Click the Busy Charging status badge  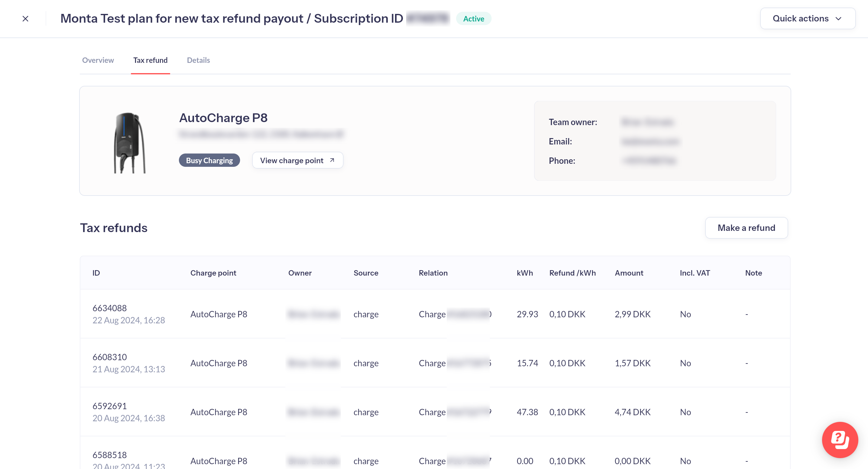point(209,160)
